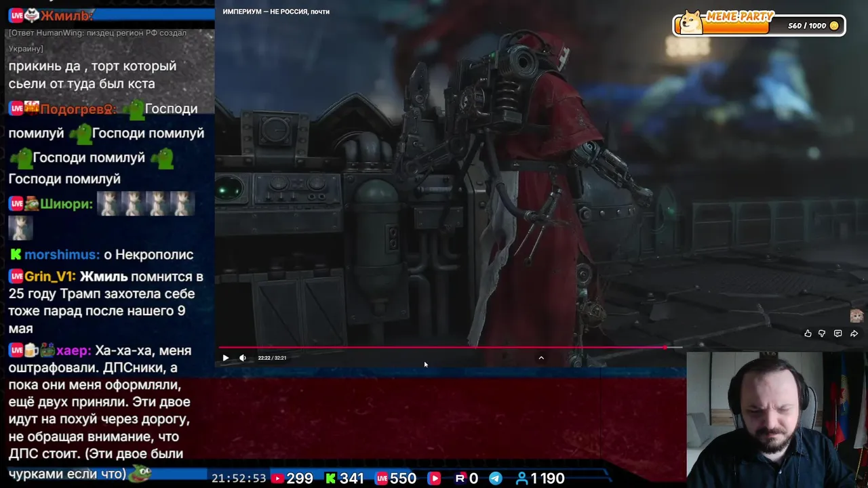
Task: Click the LIVE icon beside 550
Action: 382,479
